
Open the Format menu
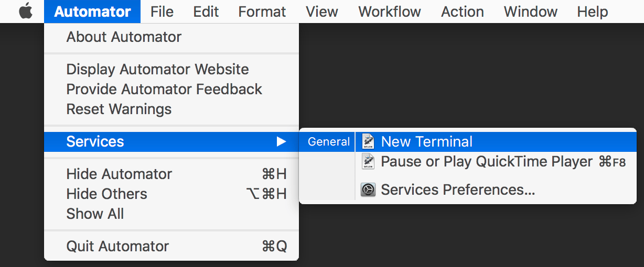tap(262, 12)
